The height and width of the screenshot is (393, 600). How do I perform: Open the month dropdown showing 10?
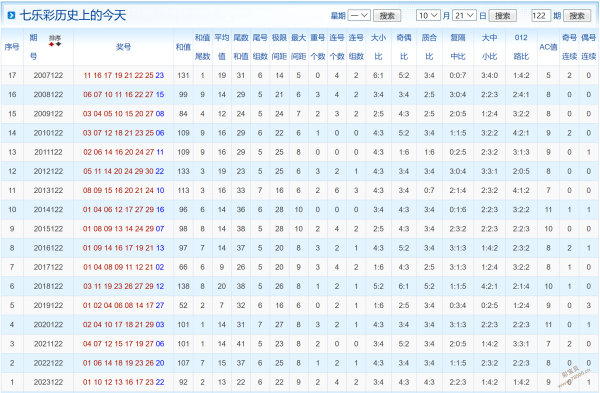coord(428,15)
